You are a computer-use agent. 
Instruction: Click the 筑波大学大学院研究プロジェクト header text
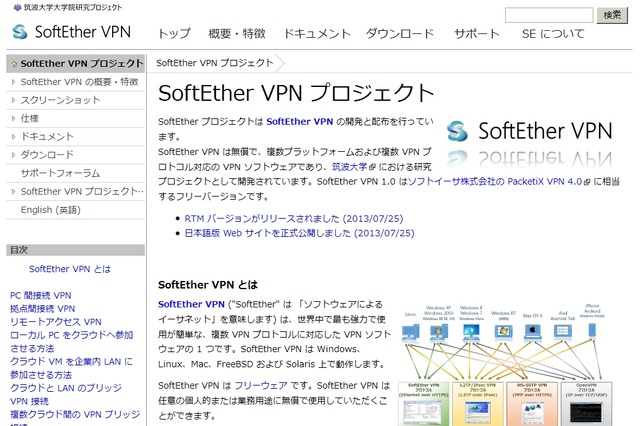click(x=73, y=7)
